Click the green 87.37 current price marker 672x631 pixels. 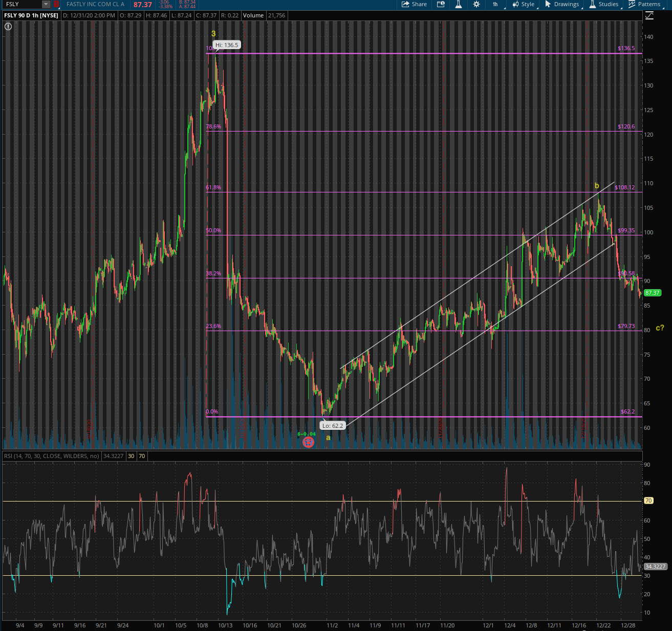(x=652, y=293)
